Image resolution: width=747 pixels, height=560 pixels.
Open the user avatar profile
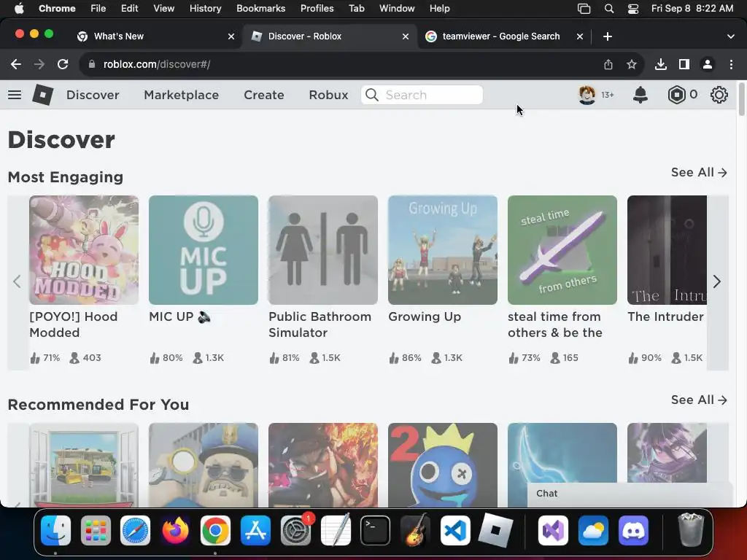[587, 95]
